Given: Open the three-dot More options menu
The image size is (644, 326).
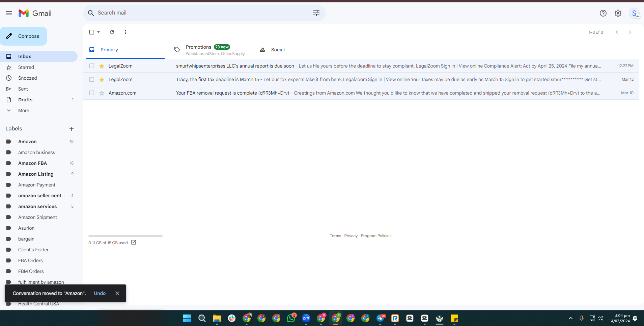Looking at the screenshot, I should 125,32.
